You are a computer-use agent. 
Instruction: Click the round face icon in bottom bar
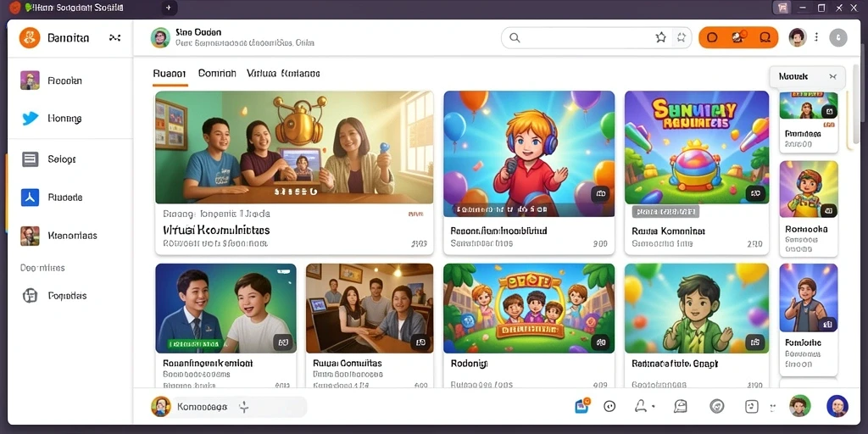click(x=609, y=406)
